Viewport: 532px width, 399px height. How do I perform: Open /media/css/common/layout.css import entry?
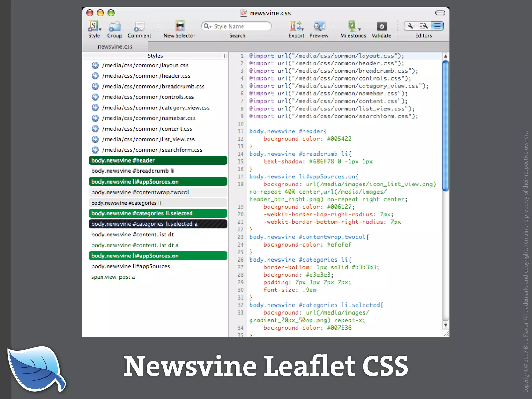[x=145, y=65]
